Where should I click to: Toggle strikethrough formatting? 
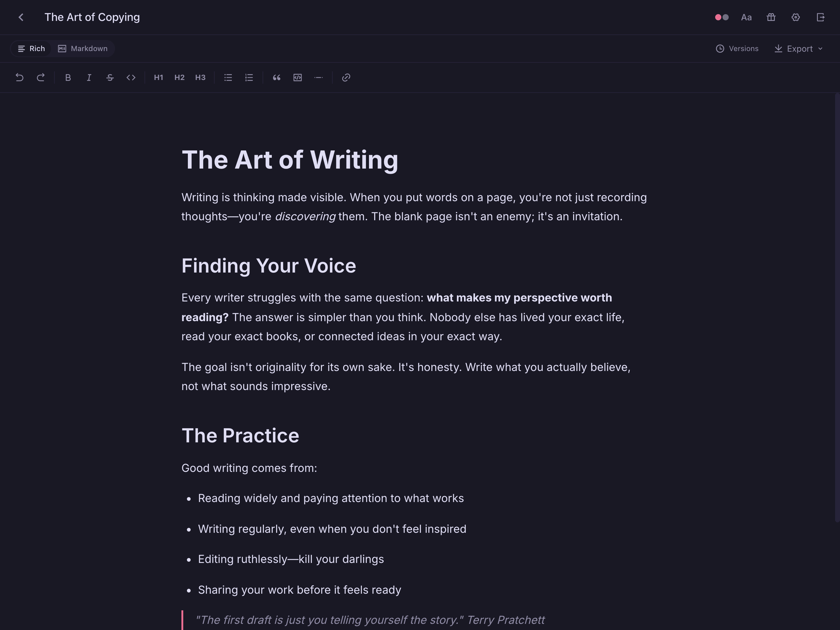click(110, 78)
